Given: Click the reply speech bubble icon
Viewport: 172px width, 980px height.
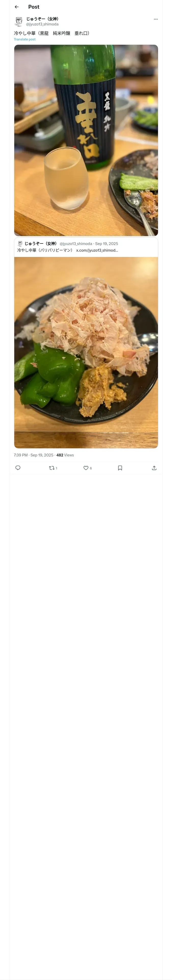Looking at the screenshot, I should [18, 468].
